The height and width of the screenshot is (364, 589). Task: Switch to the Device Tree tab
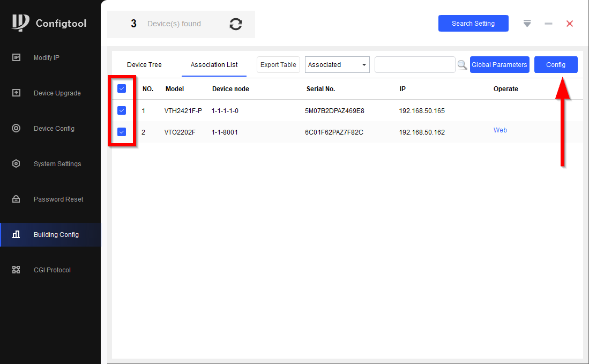(144, 65)
